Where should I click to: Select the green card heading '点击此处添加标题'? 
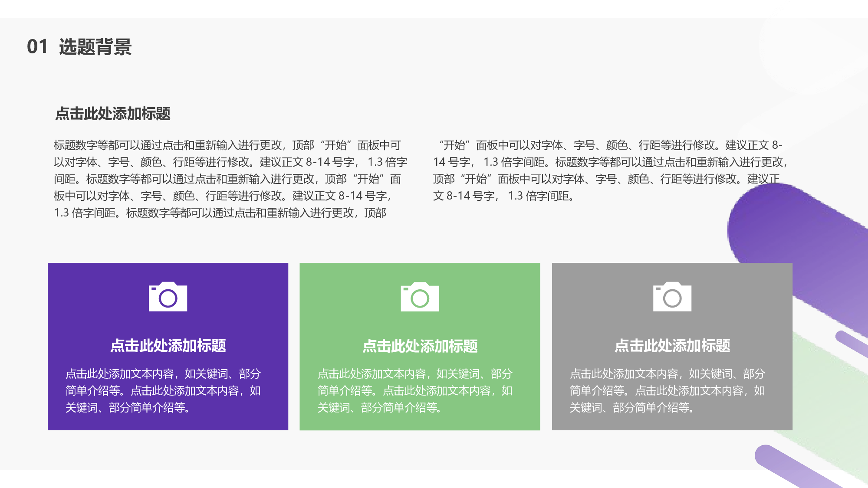pyautogui.click(x=420, y=346)
